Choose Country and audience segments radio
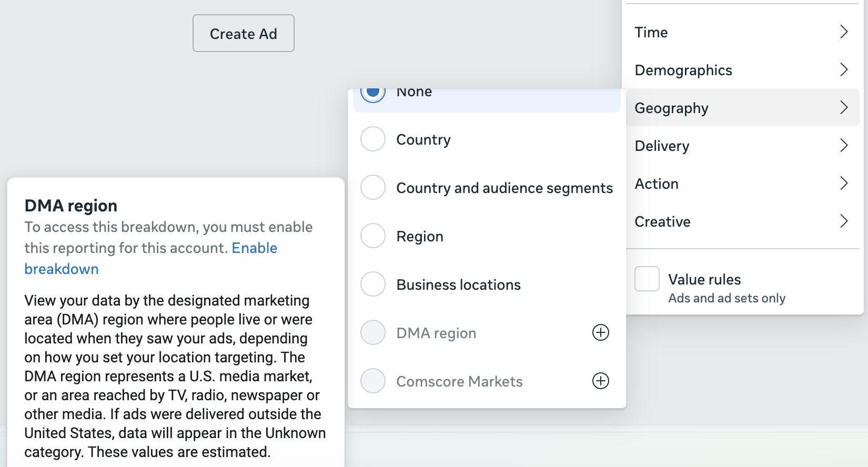868x467 pixels. click(x=373, y=188)
